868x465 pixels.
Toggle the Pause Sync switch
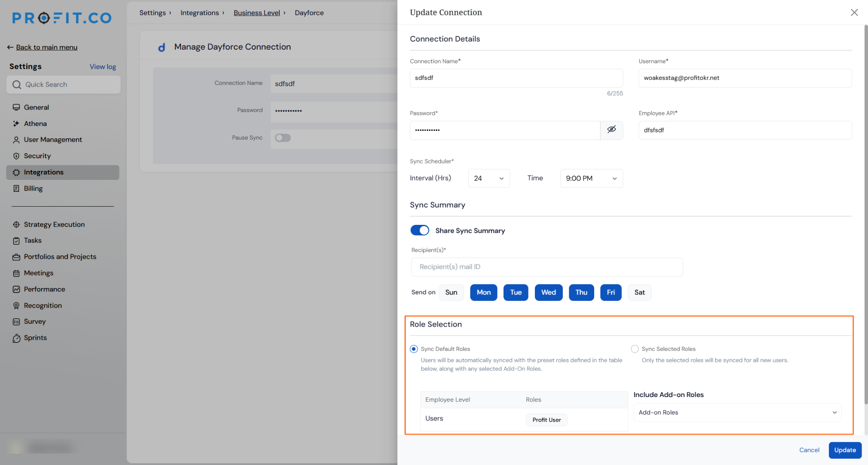[283, 138]
